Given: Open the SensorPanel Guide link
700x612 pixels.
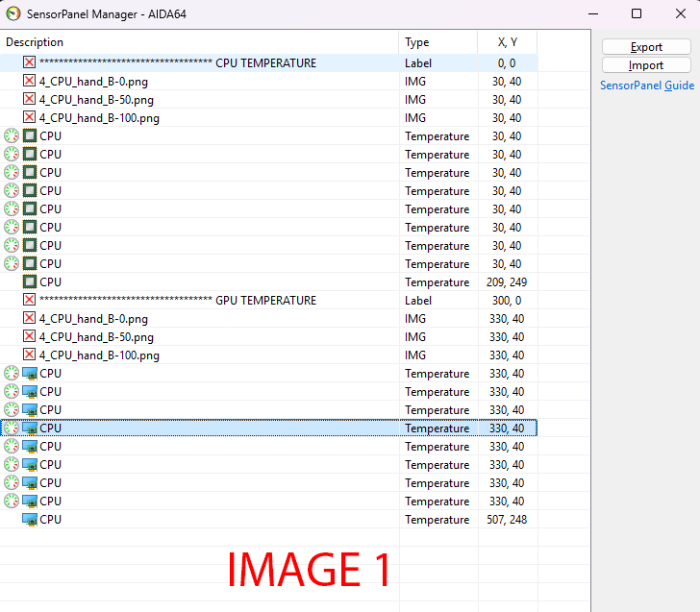Looking at the screenshot, I should pyautogui.click(x=647, y=86).
